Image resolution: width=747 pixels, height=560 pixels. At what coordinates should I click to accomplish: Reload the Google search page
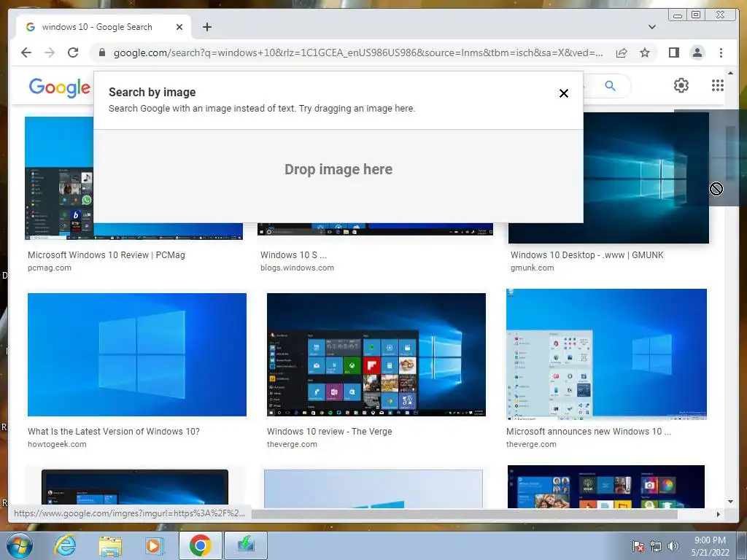73,52
